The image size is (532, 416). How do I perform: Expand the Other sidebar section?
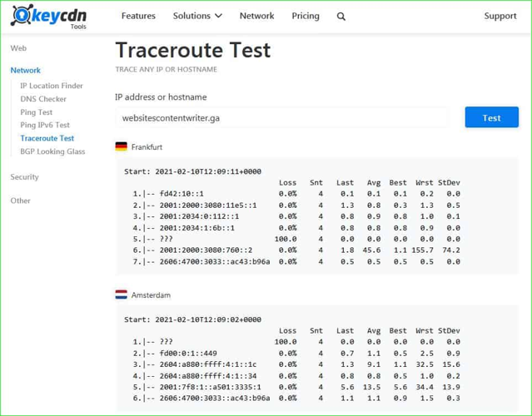click(20, 201)
